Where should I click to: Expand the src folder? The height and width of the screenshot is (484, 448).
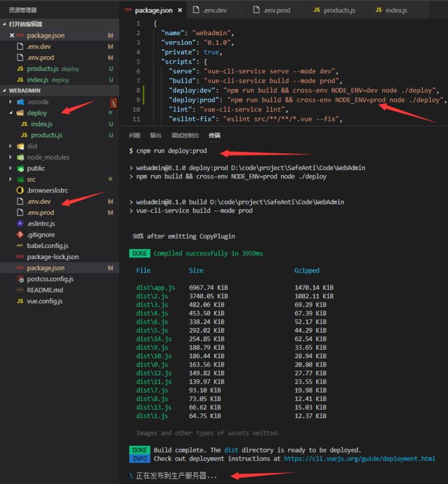11,179
